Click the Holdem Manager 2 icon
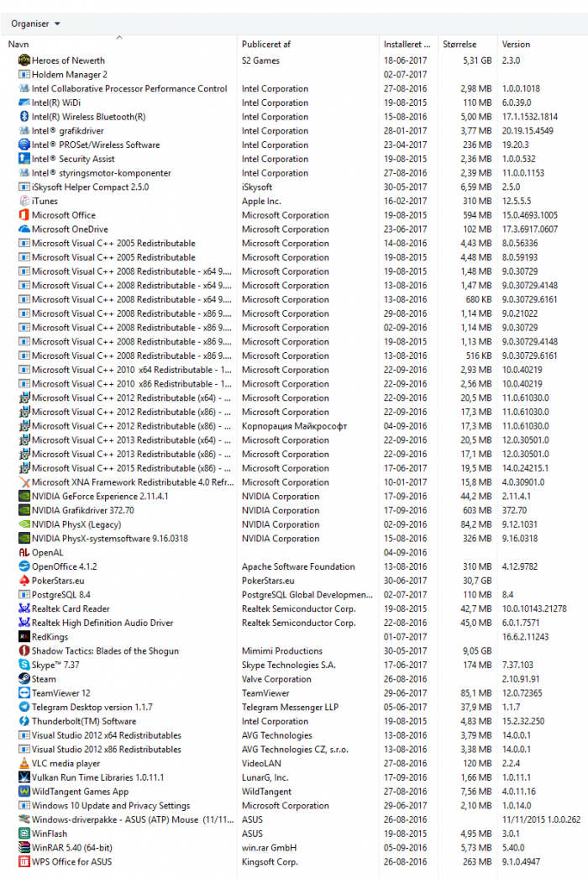Viewport: 588px width, 879px height. pyautogui.click(x=24, y=74)
